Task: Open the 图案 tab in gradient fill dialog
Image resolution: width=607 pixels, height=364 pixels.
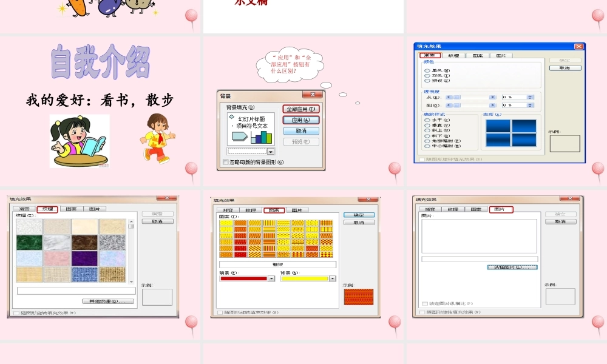Action: (477, 55)
